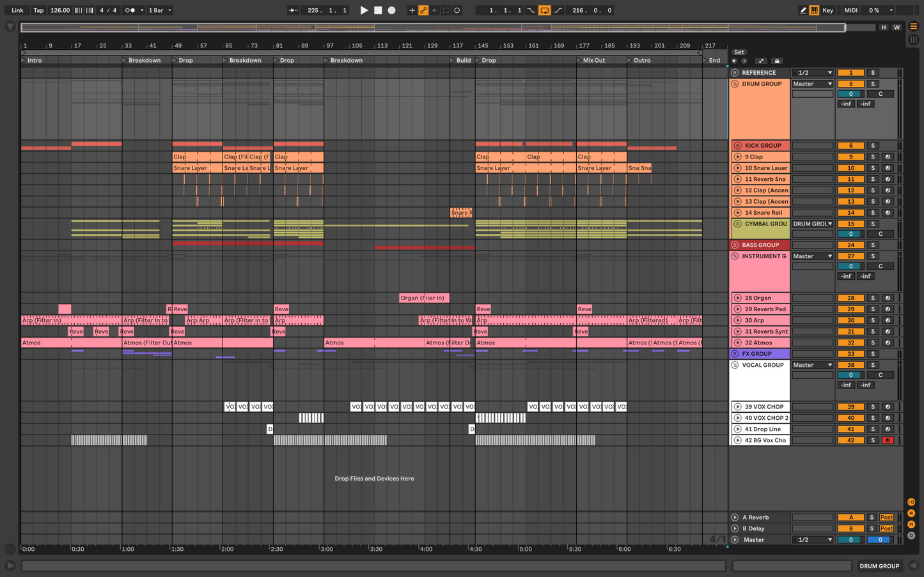Click the Tap tempo button
924x577 pixels.
[38, 10]
